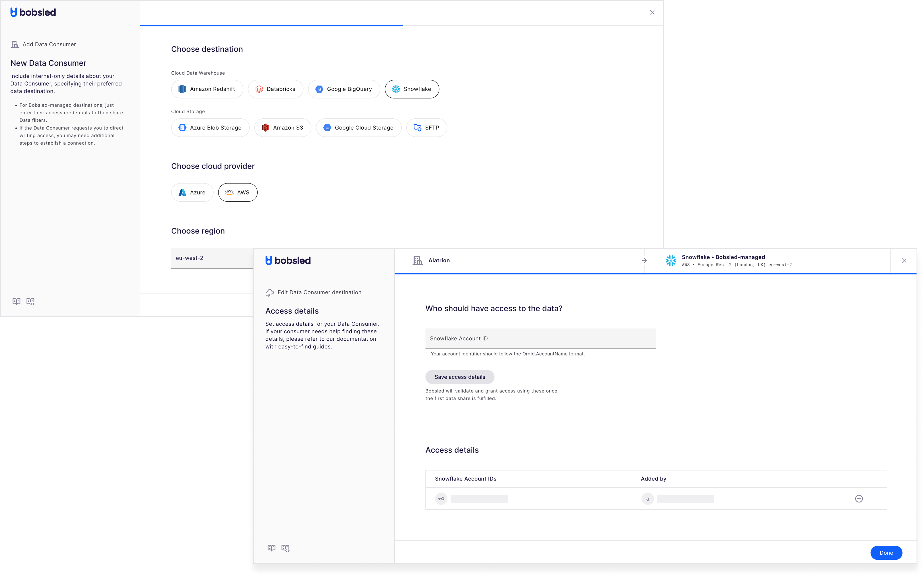This screenshot has width=924, height=577.
Task: Open the eu-west-2 region dropdown
Action: [212, 258]
